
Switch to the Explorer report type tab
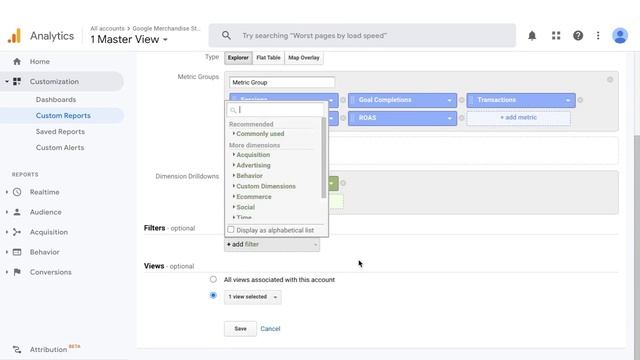(238, 58)
